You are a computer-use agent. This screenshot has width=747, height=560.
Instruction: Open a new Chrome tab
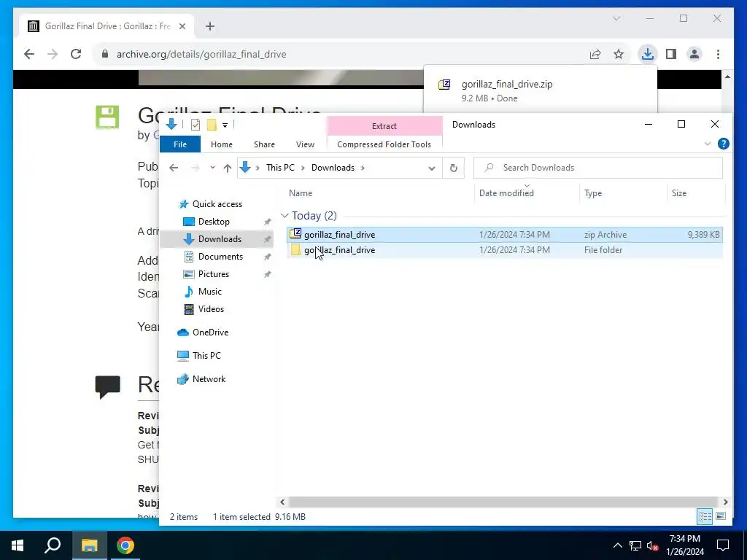click(x=210, y=26)
